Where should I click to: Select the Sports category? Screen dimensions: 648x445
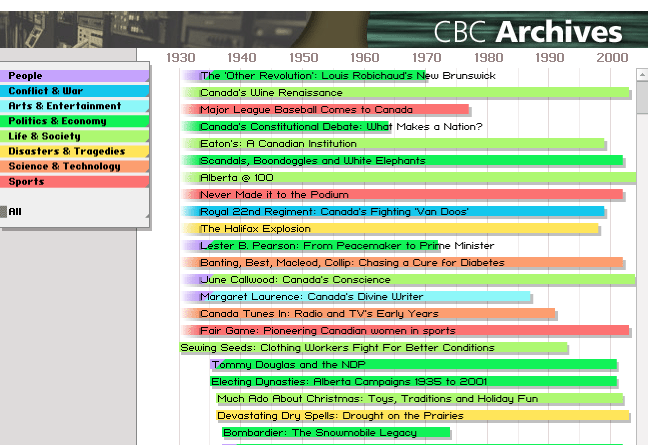pyautogui.click(x=74, y=181)
